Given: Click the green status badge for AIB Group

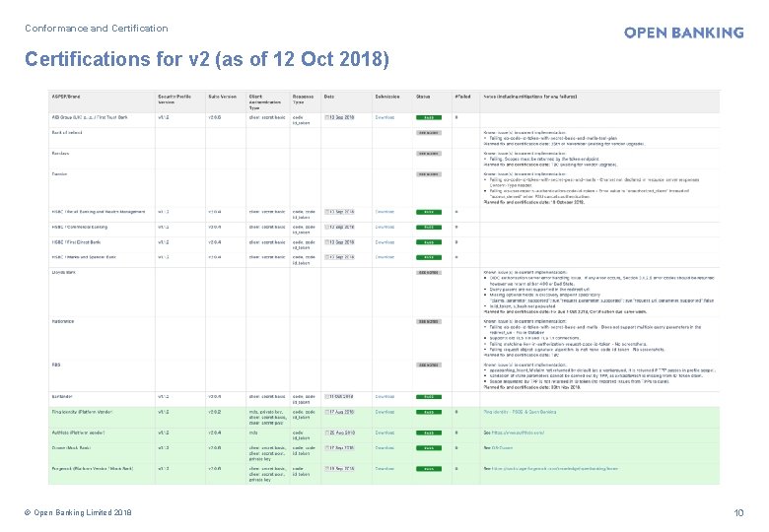Looking at the screenshot, I should 429,117.
